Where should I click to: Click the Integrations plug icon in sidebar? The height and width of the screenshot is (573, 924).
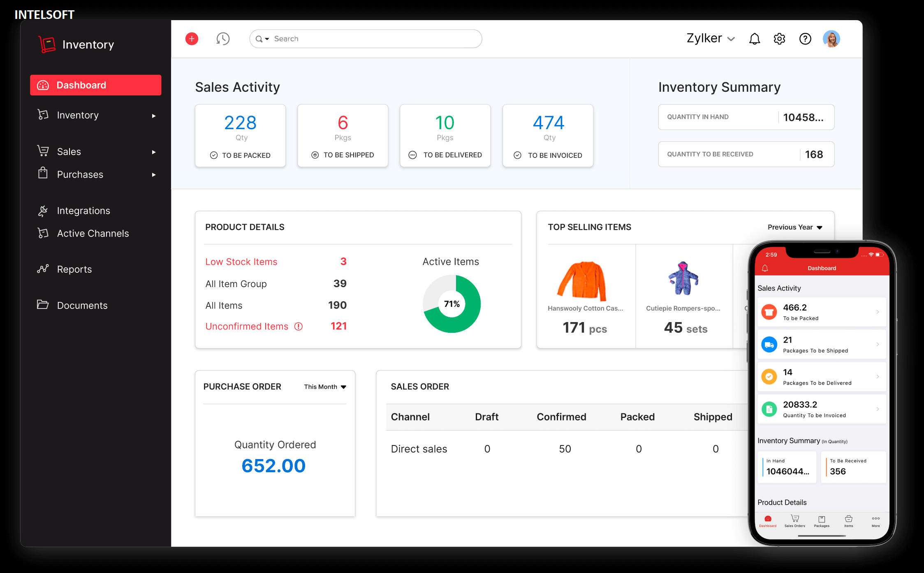pyautogui.click(x=43, y=211)
